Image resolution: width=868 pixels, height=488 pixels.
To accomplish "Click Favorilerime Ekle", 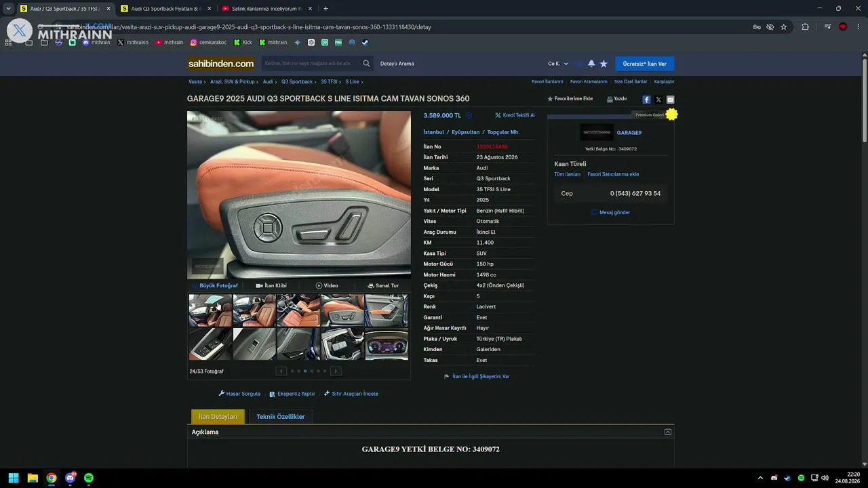I will pos(570,99).
